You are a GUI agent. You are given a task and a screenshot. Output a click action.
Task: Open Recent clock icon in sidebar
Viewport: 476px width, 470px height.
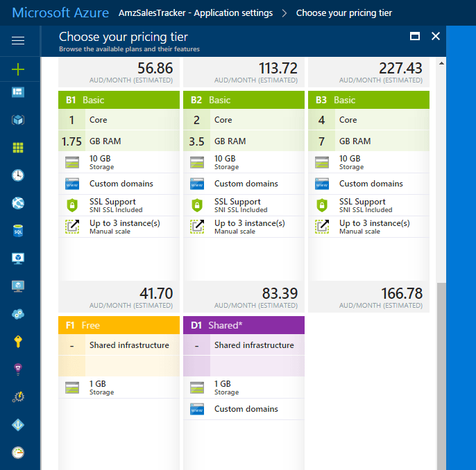[x=18, y=175]
